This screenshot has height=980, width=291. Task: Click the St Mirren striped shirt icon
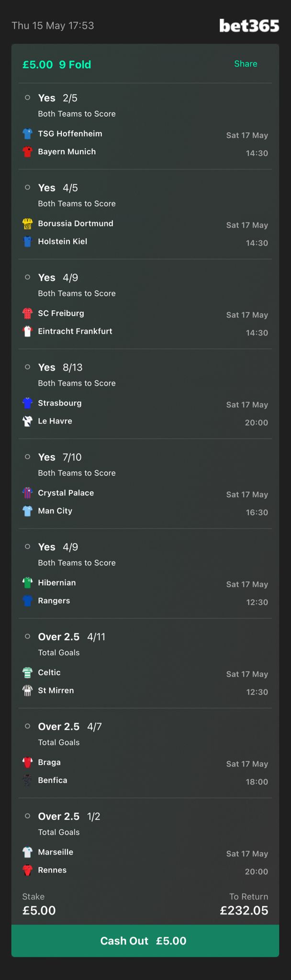28,690
